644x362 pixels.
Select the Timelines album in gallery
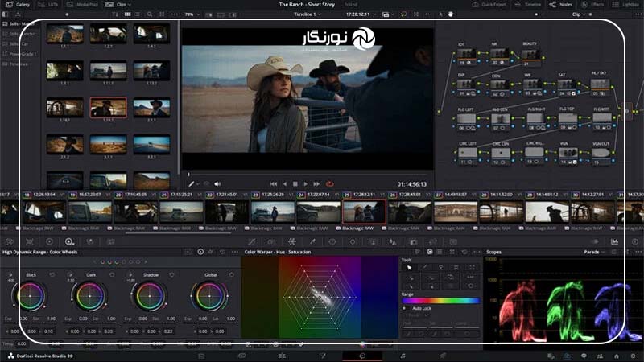pyautogui.click(x=15, y=64)
